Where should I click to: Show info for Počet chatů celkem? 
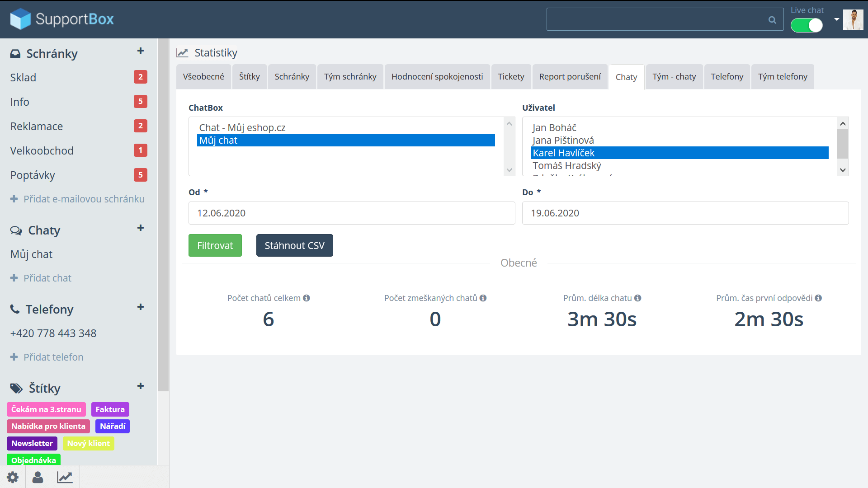coord(307,298)
